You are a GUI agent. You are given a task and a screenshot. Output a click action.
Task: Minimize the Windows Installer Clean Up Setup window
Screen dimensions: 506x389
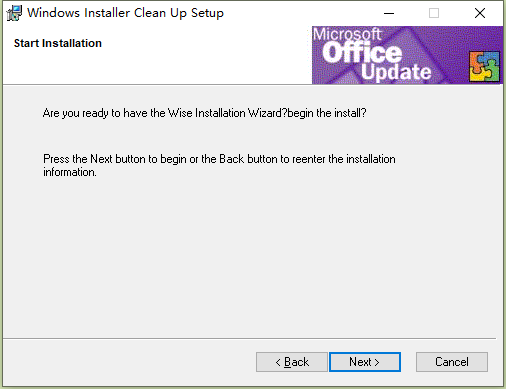pyautogui.click(x=389, y=13)
